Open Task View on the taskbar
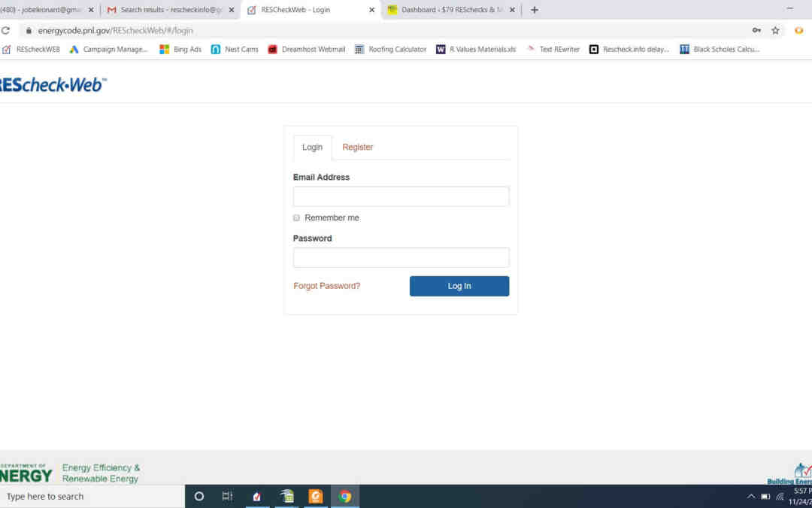 [227, 496]
